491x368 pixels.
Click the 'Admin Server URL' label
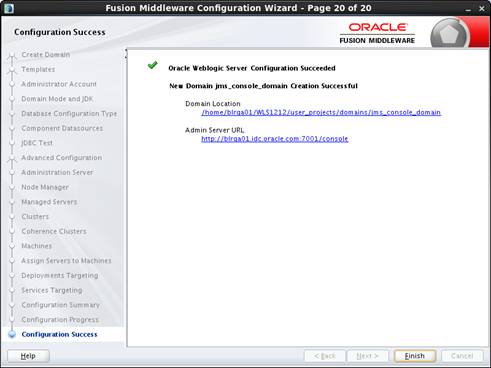point(215,130)
